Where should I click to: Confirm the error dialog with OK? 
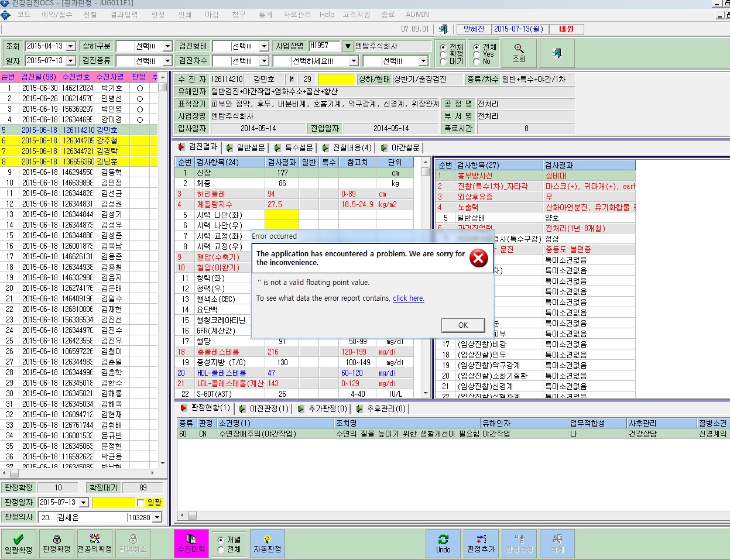pos(463,325)
